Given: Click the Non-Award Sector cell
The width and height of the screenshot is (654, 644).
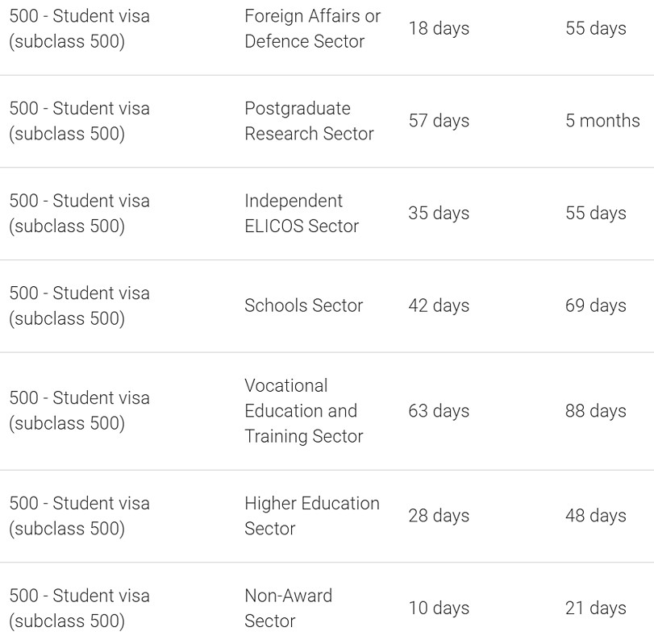Looking at the screenshot, I should tap(288, 609).
